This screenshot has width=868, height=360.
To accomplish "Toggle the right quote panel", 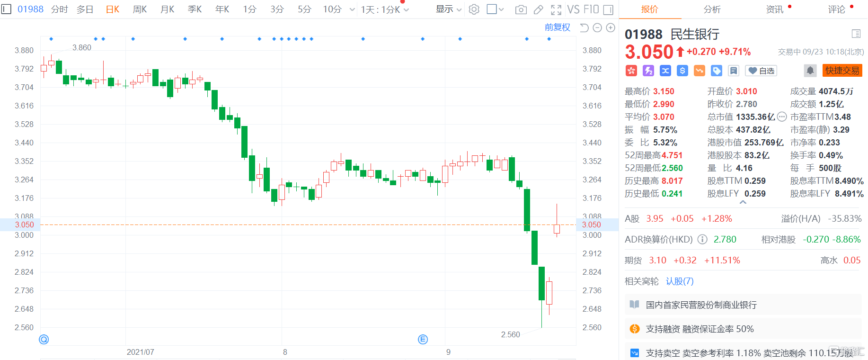I will click(x=608, y=9).
